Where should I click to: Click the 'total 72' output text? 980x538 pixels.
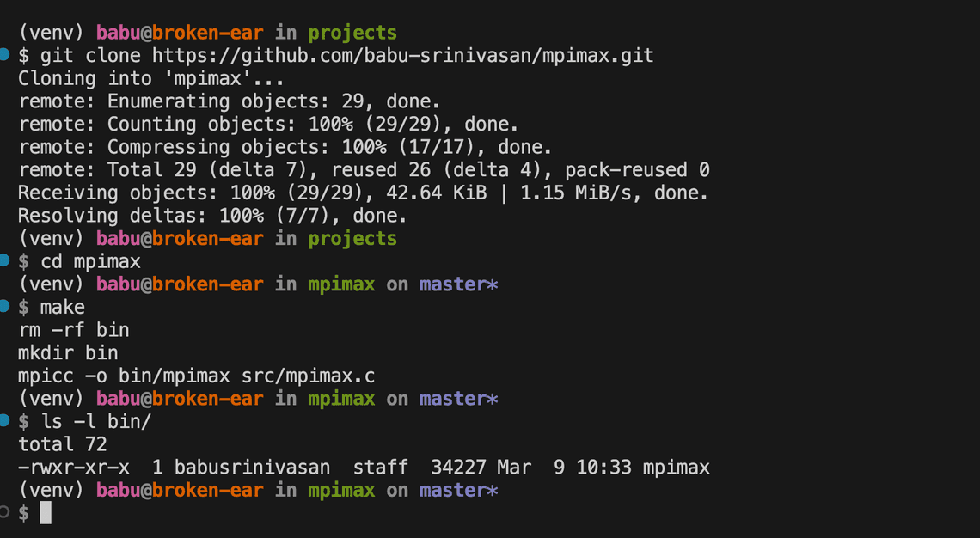(63, 444)
